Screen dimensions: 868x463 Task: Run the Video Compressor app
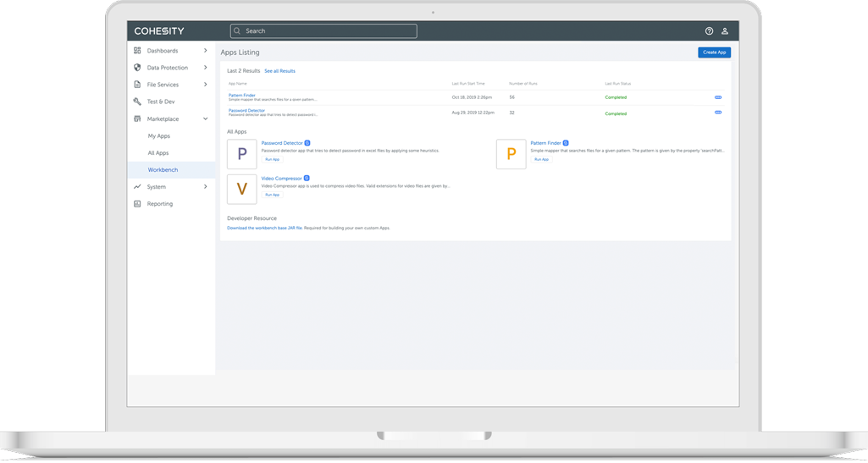(x=273, y=195)
